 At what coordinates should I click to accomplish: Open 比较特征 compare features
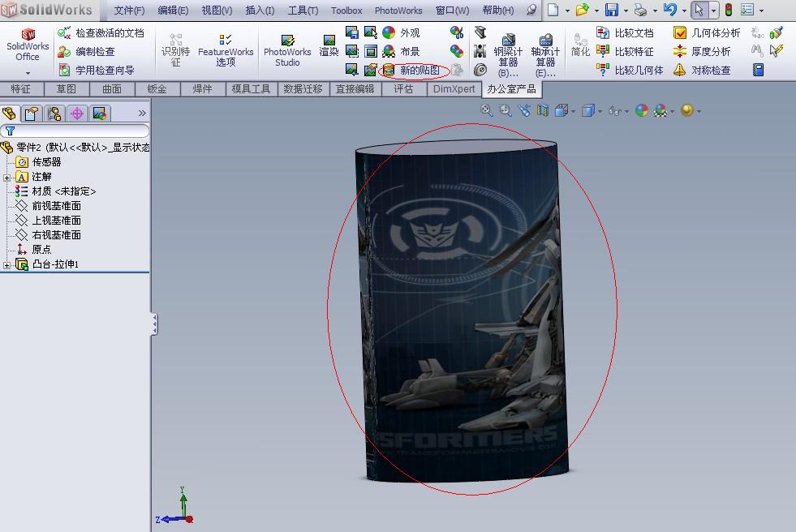625,51
